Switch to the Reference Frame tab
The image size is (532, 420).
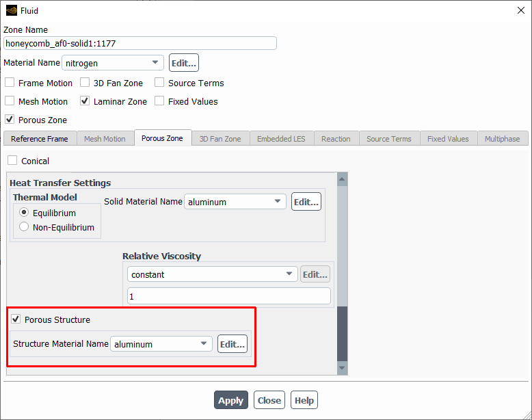point(40,139)
